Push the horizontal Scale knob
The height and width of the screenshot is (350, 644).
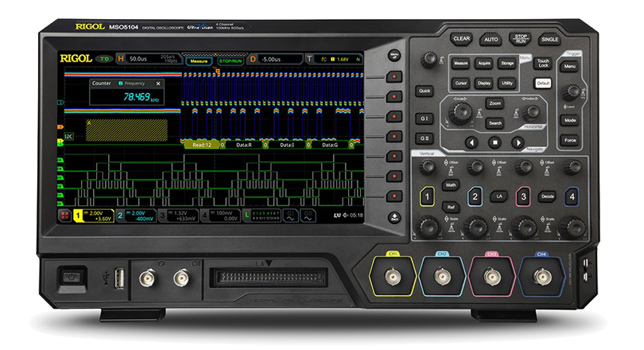pyautogui.click(x=460, y=113)
